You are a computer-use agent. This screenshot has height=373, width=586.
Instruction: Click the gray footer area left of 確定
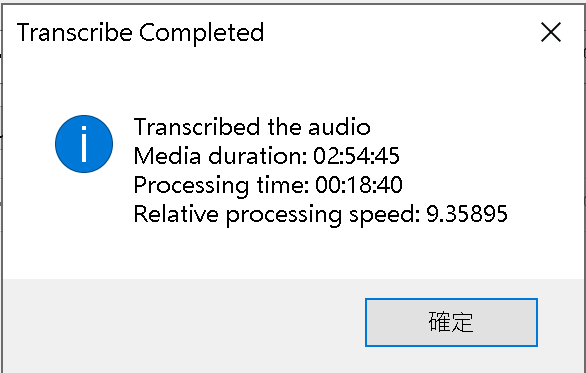pos(183,322)
